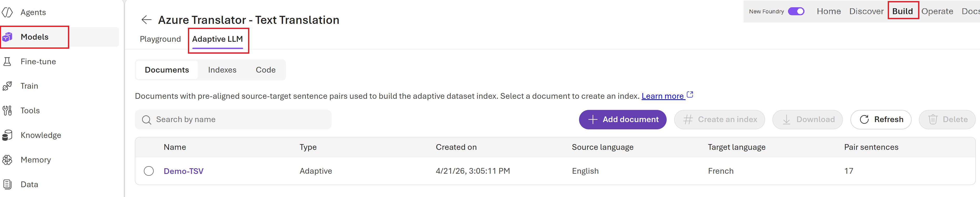Click the Tools label in sidebar
The width and height of the screenshot is (980, 197).
[x=30, y=111]
